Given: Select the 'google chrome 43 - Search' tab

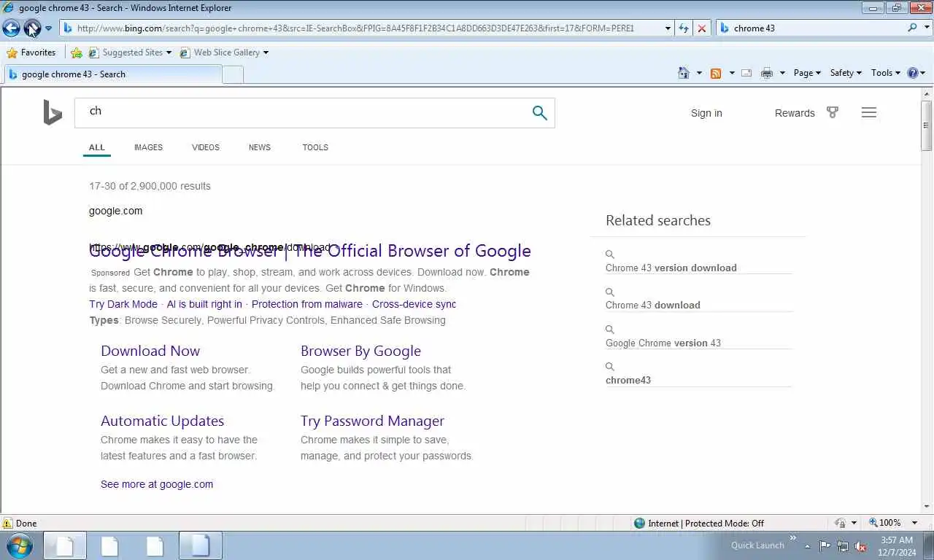Looking at the screenshot, I should click(x=112, y=74).
